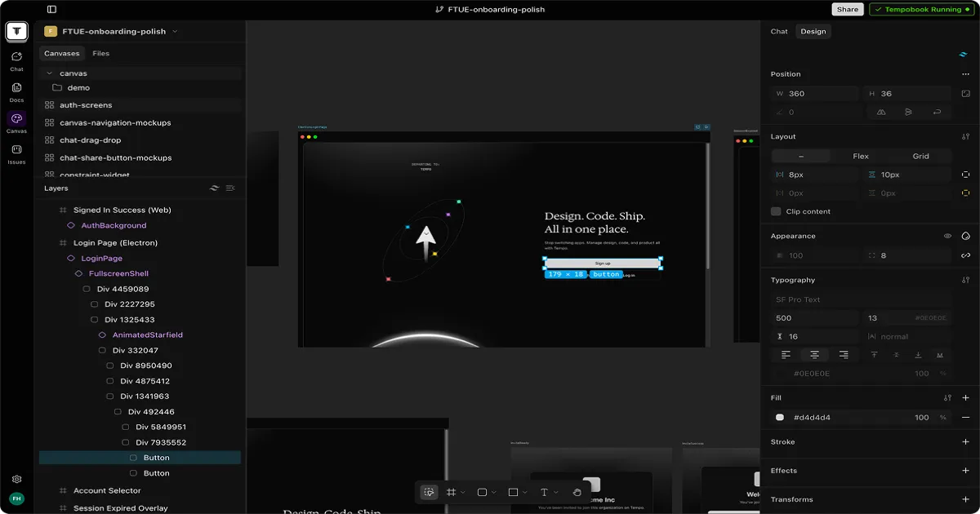Switch to the Chat tab in right panel

(x=779, y=32)
